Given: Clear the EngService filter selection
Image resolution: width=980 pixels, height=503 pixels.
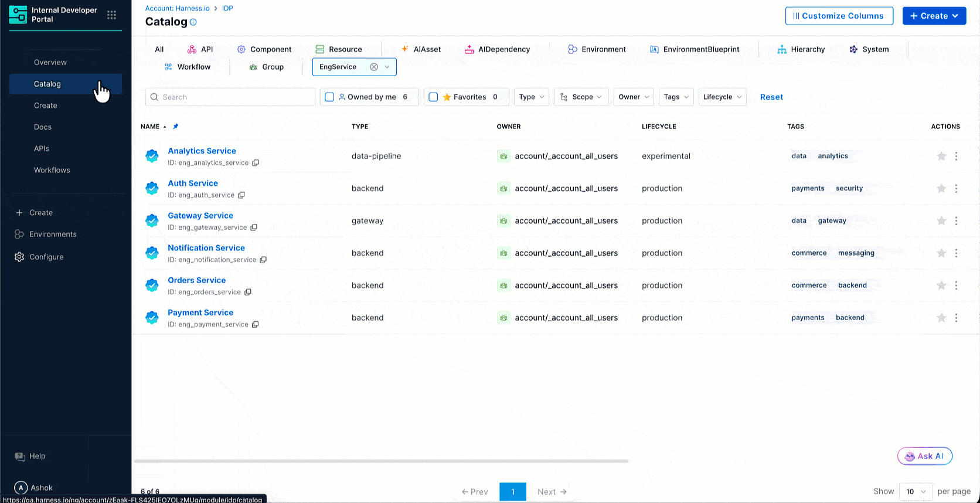Looking at the screenshot, I should pyautogui.click(x=374, y=67).
